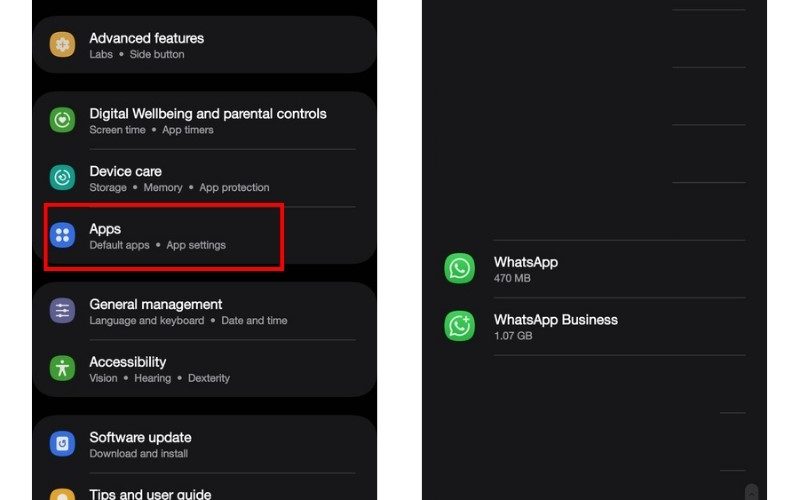
Task: Go to Device care settings
Action: coord(204,178)
